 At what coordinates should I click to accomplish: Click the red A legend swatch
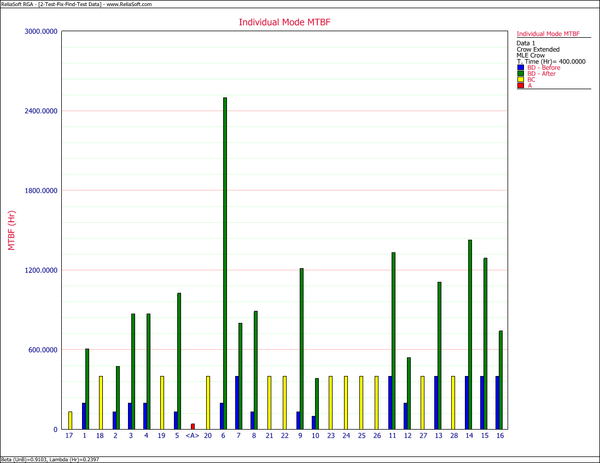click(x=520, y=85)
